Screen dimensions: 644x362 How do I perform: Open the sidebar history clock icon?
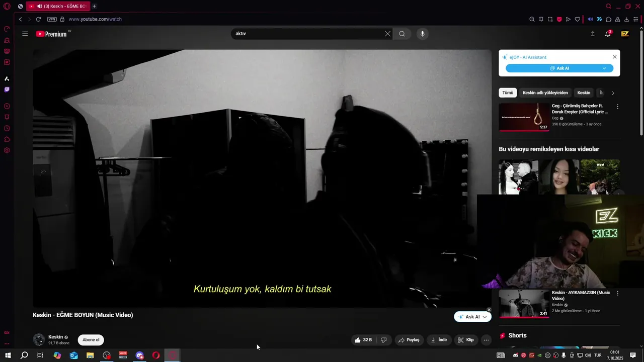(7, 128)
